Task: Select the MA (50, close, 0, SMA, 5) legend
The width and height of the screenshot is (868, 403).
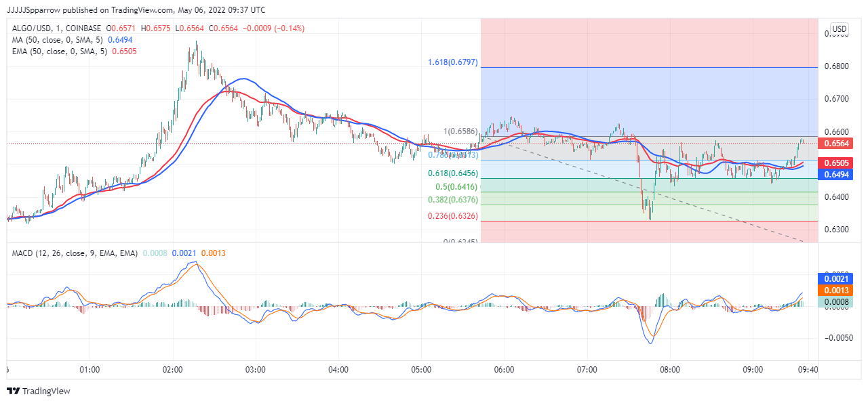Action: click(x=58, y=40)
